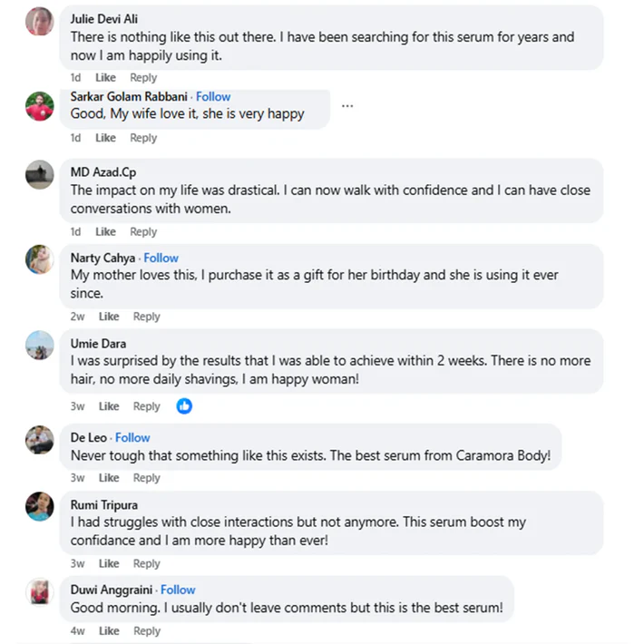Follow De Leo

(132, 437)
